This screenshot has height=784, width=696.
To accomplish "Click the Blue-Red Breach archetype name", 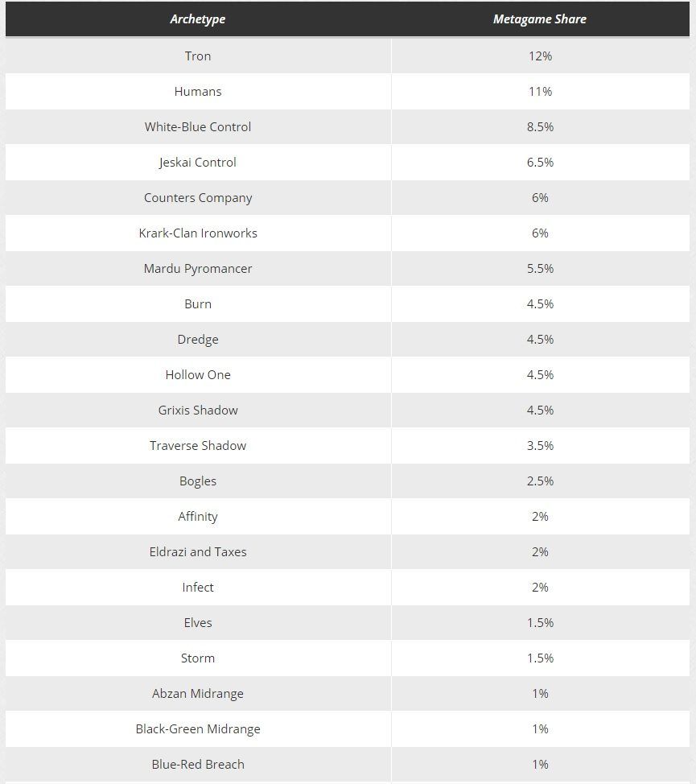I will [x=198, y=765].
